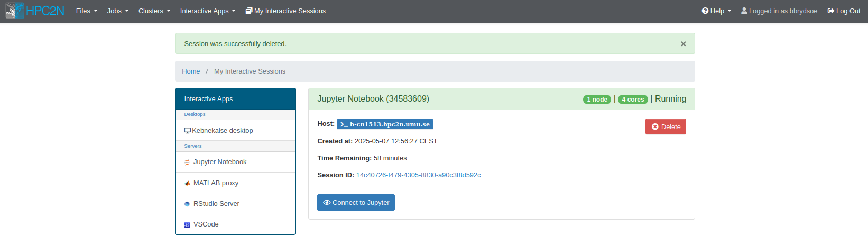
Task: Click the Created at timestamp
Action: coord(396,141)
